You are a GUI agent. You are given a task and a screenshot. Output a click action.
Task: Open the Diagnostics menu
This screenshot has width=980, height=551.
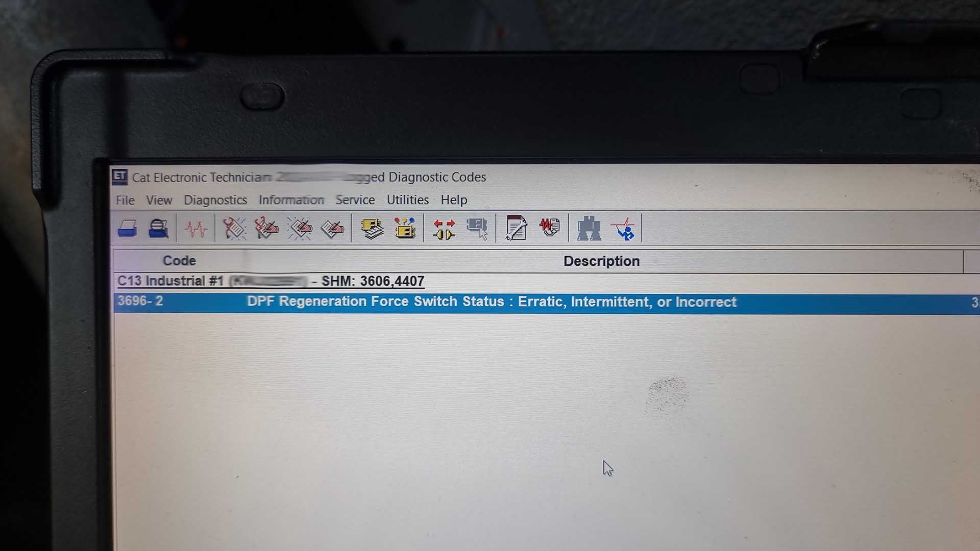215,200
